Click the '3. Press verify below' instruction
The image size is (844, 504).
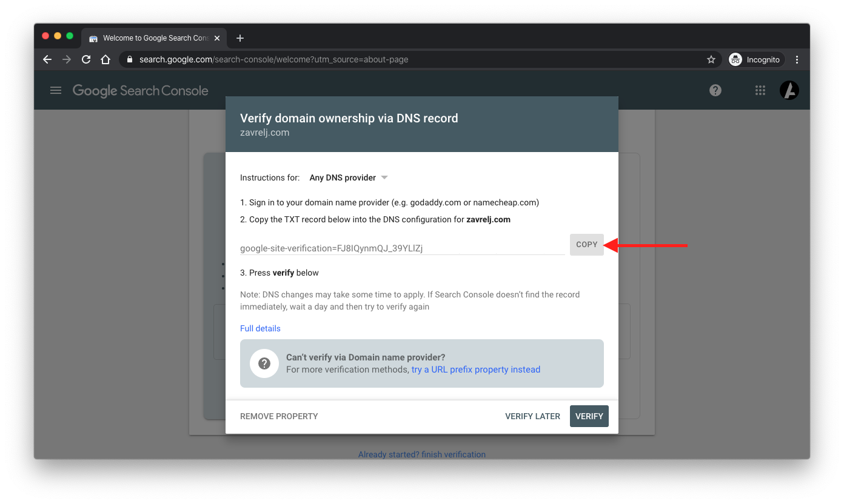[280, 273]
